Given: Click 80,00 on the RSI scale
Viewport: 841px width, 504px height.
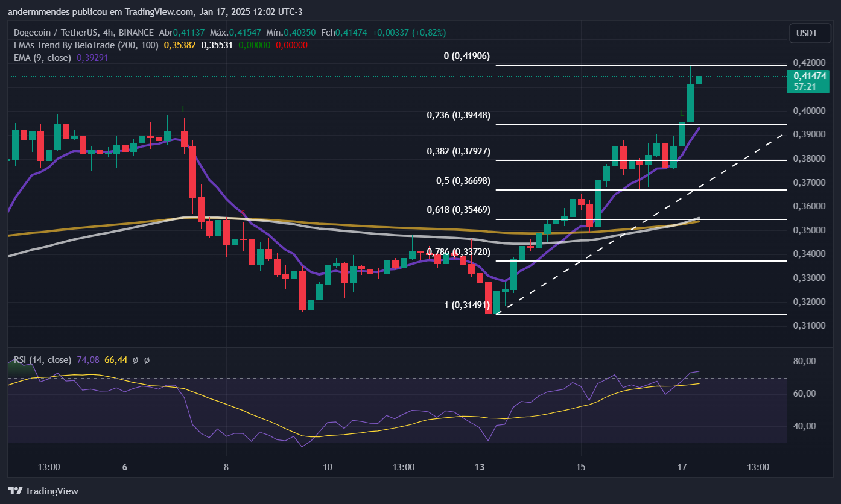Looking at the screenshot, I should (x=805, y=361).
